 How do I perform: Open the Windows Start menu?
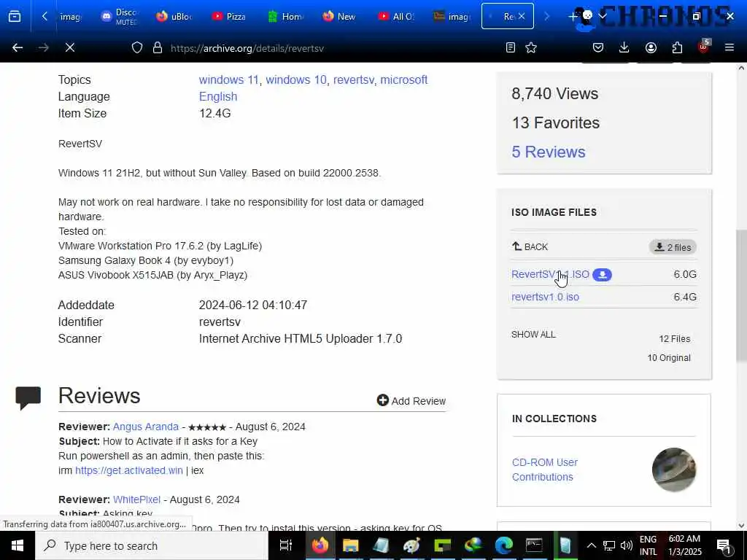[x=18, y=545]
